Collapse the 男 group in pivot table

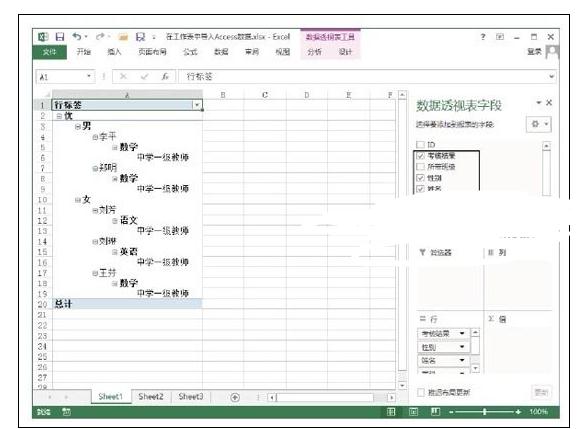coord(78,127)
